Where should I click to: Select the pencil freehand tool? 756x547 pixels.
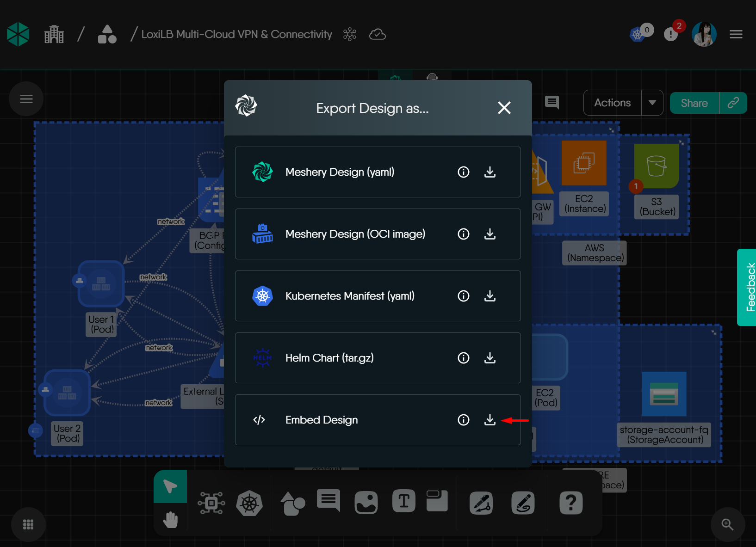(523, 503)
